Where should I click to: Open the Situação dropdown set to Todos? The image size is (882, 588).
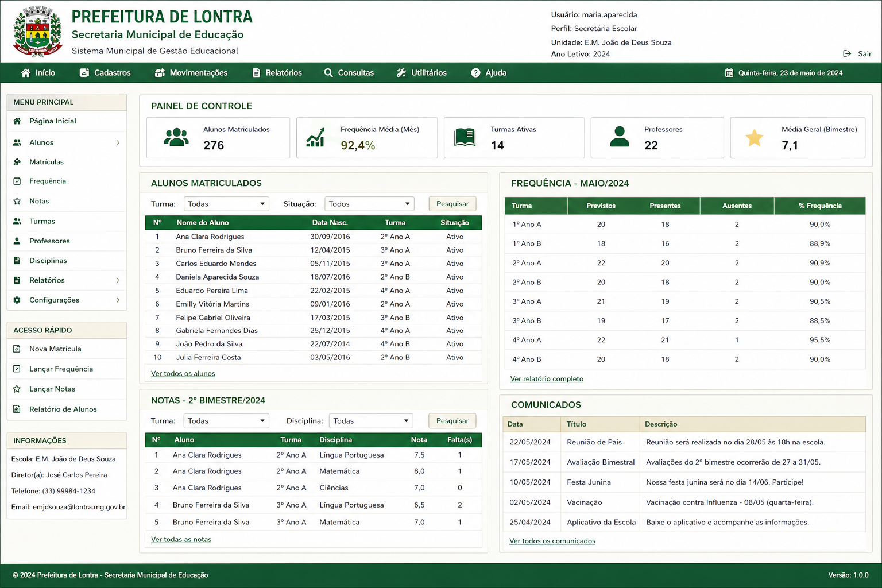click(369, 203)
